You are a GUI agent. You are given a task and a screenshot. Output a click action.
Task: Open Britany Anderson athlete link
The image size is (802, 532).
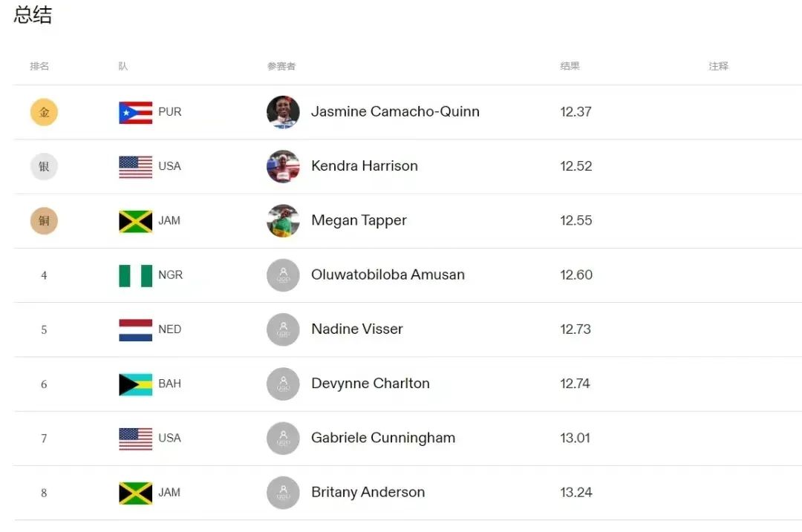368,492
